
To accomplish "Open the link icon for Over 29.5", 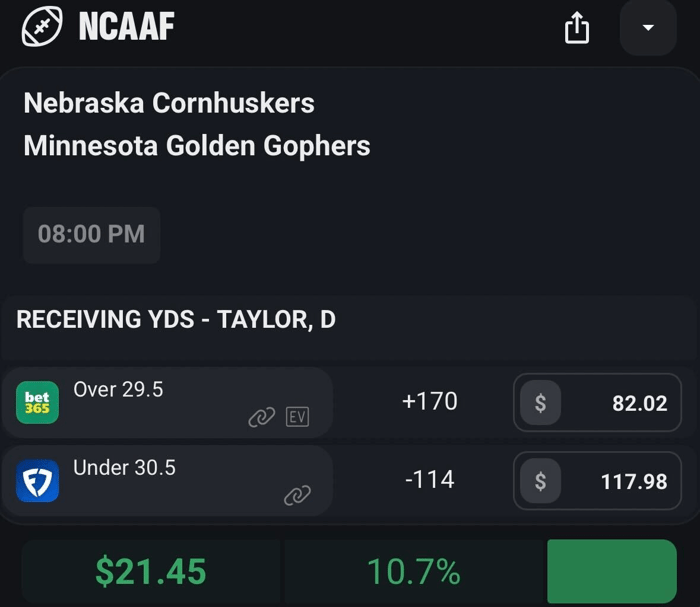I will (x=261, y=418).
